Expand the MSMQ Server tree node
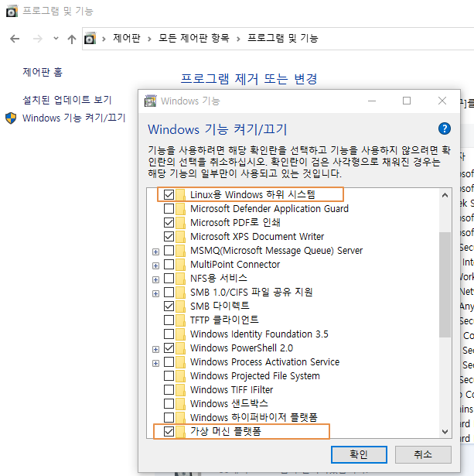474x476 pixels. 155,252
